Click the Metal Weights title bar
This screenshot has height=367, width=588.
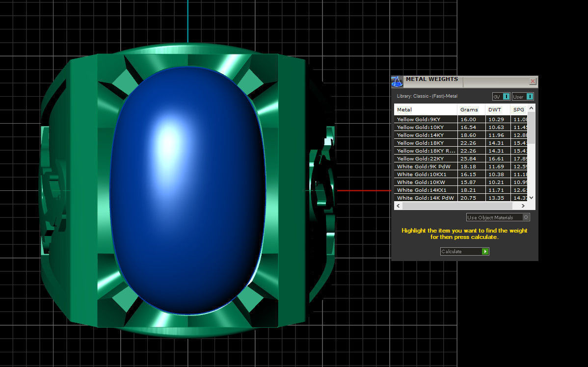(x=465, y=81)
